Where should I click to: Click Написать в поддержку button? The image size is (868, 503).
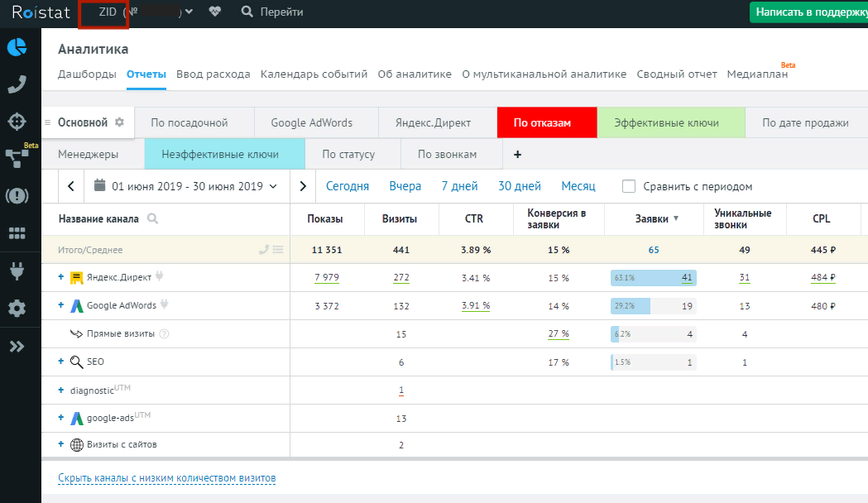point(808,12)
